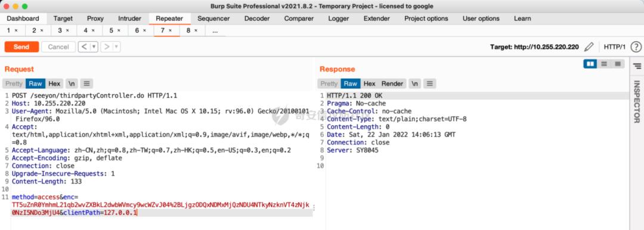Open Project options tab

point(426,18)
